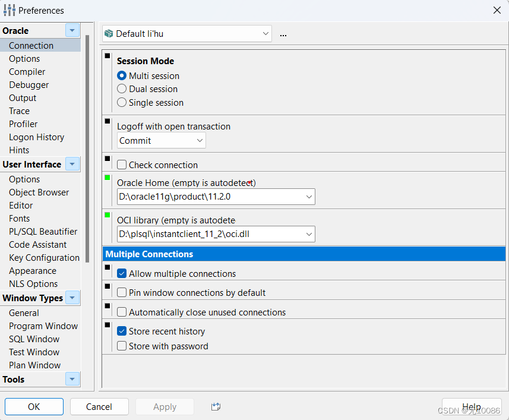Screen dimensions: 509x420
Task: Click the preference set box icon
Action: [109, 34]
